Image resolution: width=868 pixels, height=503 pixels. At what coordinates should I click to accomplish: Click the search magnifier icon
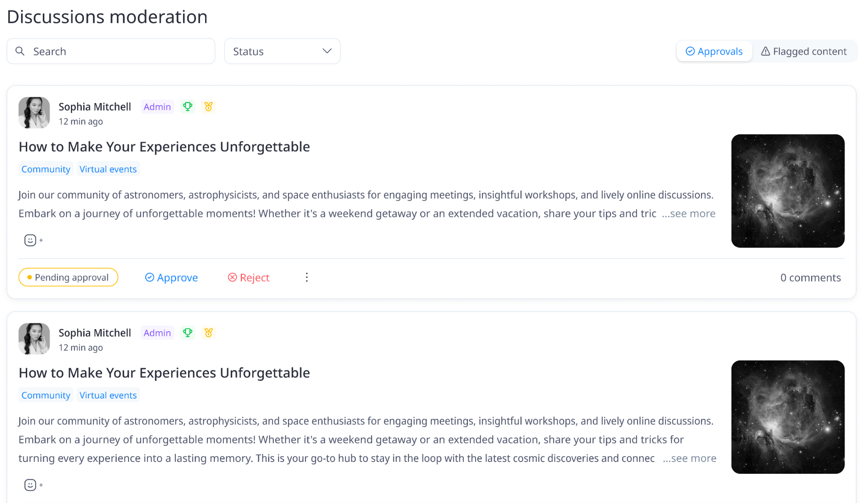[20, 51]
